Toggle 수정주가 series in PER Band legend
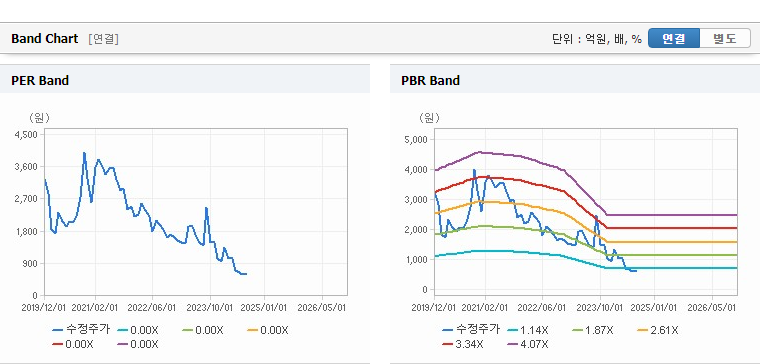Viewport: 760px width, 364px height. click(81, 330)
